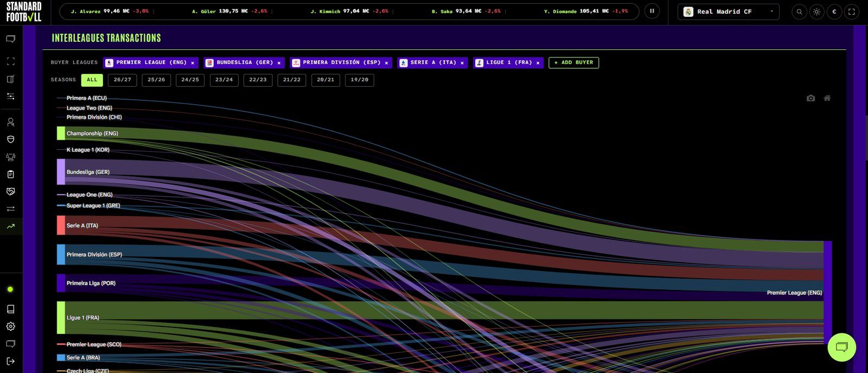
Task: Click the logout icon at sidebar bottom
Action: click(11, 361)
